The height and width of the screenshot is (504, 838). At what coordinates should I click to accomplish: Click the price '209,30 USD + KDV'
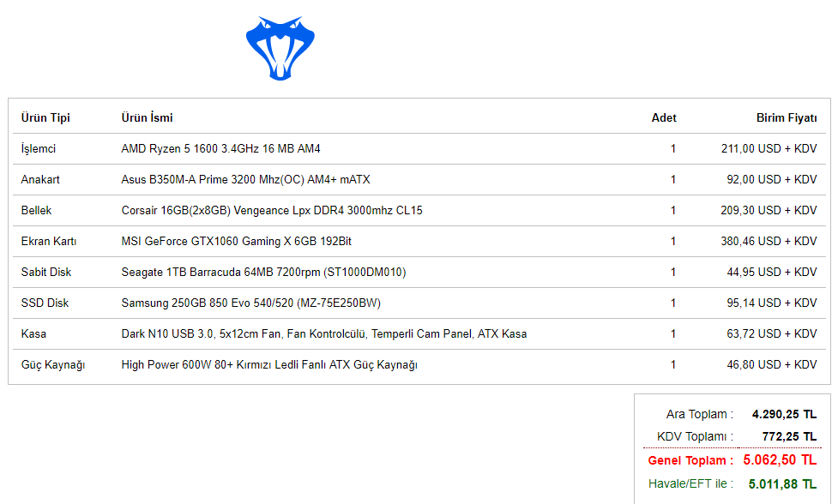click(769, 210)
